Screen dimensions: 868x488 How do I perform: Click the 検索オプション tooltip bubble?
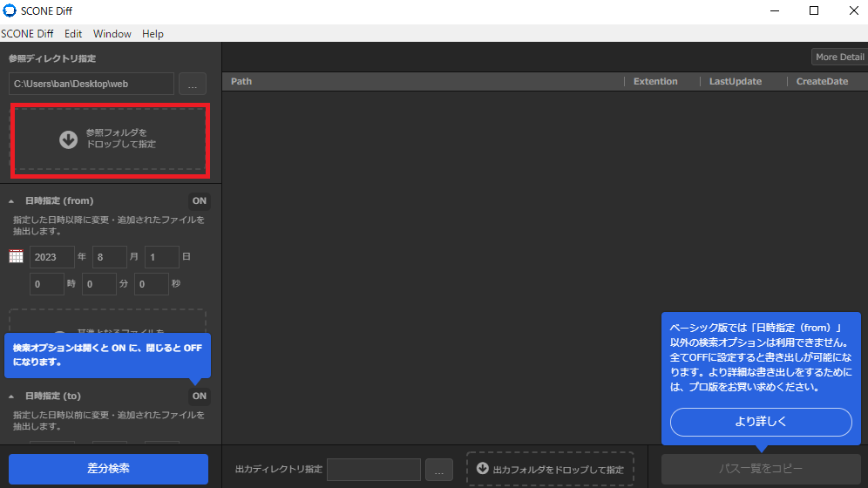click(x=107, y=356)
